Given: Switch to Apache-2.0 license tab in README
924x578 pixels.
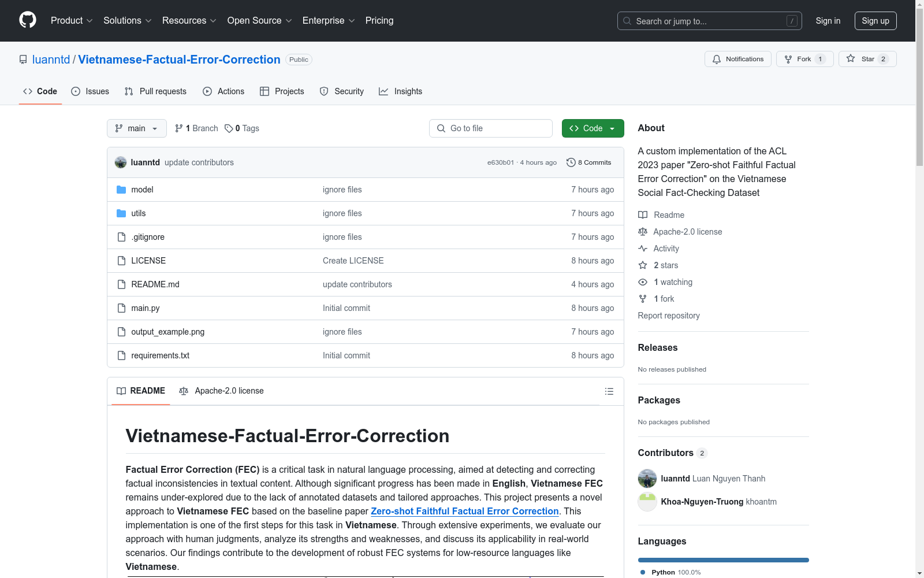Looking at the screenshot, I should 222,391.
